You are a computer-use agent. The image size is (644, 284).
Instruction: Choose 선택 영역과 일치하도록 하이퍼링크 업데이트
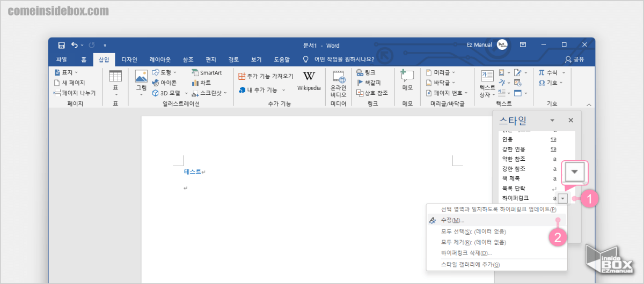(x=496, y=210)
